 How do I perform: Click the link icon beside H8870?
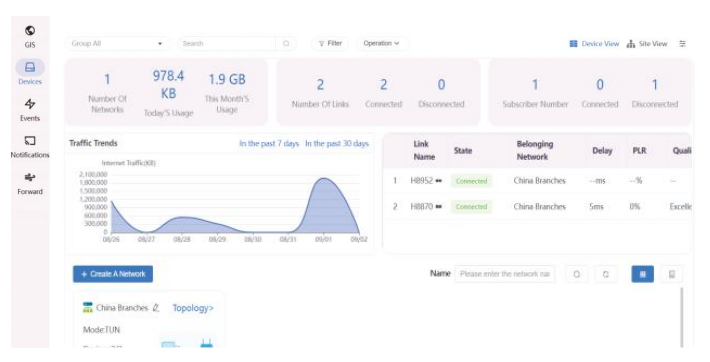[438, 207]
